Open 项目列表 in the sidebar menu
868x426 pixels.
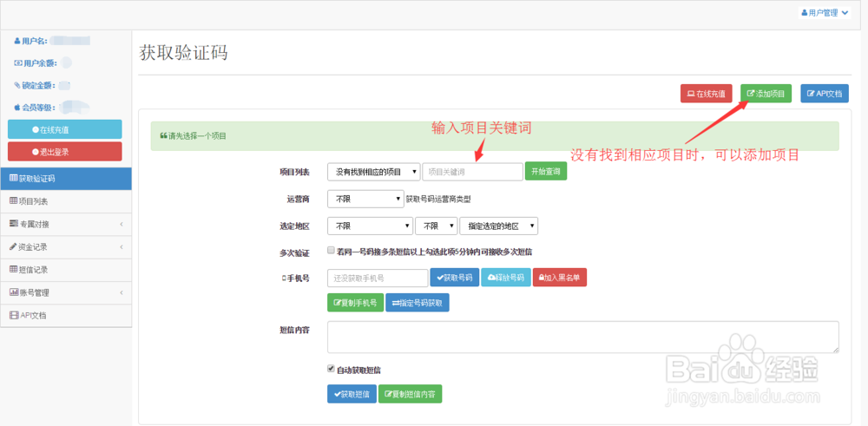pos(66,201)
